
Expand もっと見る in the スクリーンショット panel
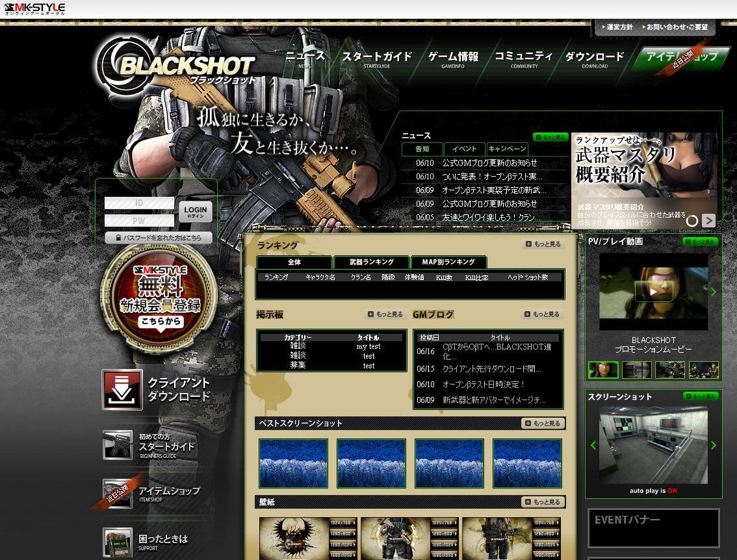click(x=701, y=396)
